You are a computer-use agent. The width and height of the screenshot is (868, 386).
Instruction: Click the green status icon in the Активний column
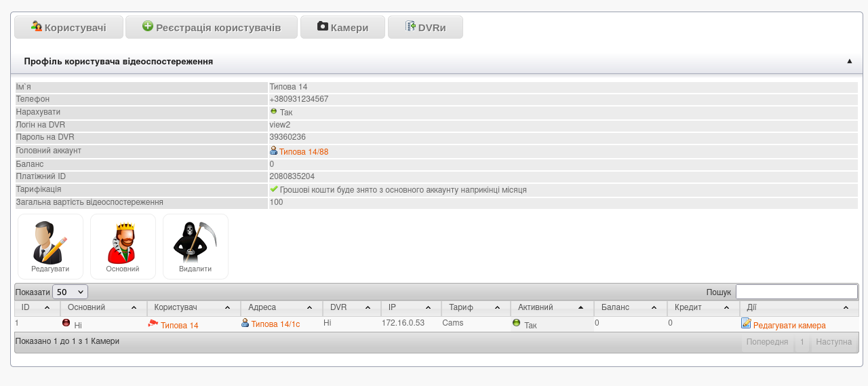click(x=516, y=324)
